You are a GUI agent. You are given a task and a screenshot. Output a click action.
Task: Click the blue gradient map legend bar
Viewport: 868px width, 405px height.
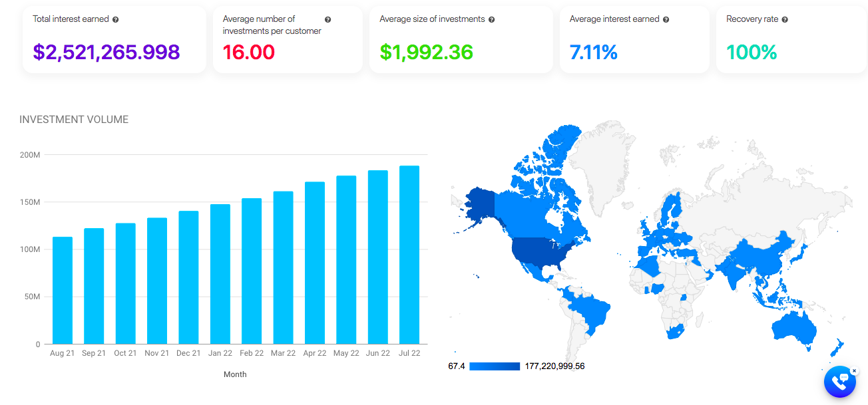(495, 366)
